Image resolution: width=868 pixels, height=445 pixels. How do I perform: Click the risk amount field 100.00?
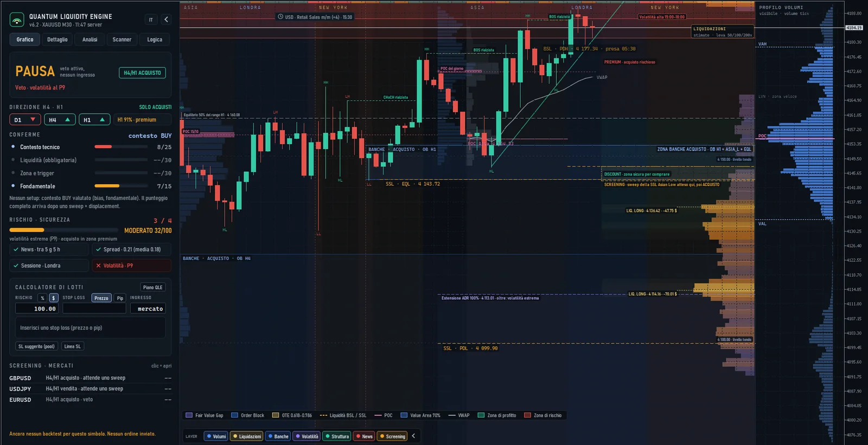click(x=37, y=308)
